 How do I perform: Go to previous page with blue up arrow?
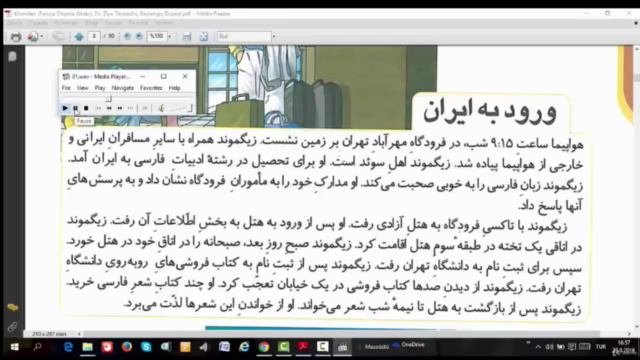tap(79, 37)
